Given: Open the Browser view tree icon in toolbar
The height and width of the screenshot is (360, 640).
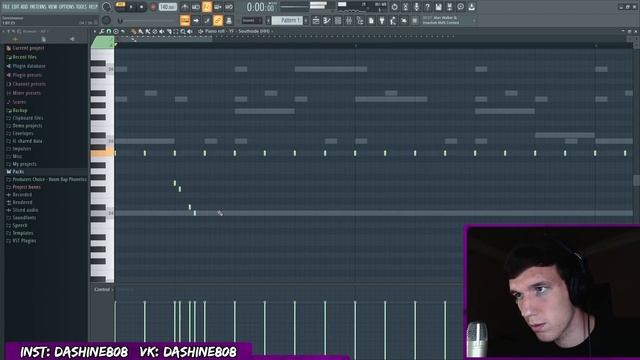Looking at the screenshot, I should pos(360,20).
